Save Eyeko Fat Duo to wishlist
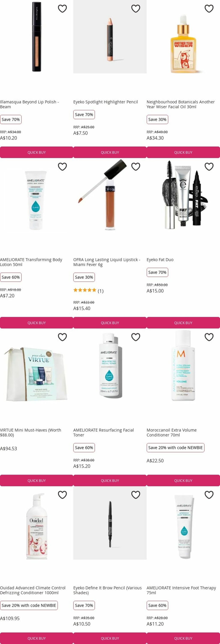Screen dimensions: 220x644 click(209, 167)
